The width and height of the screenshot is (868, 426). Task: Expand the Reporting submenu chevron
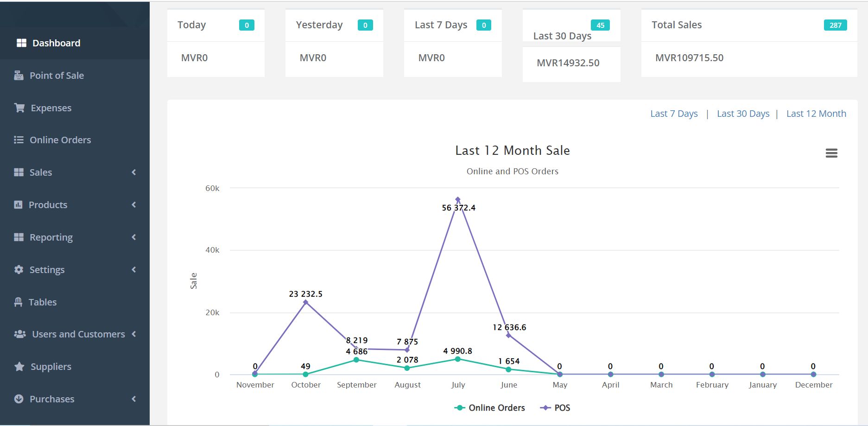[134, 237]
